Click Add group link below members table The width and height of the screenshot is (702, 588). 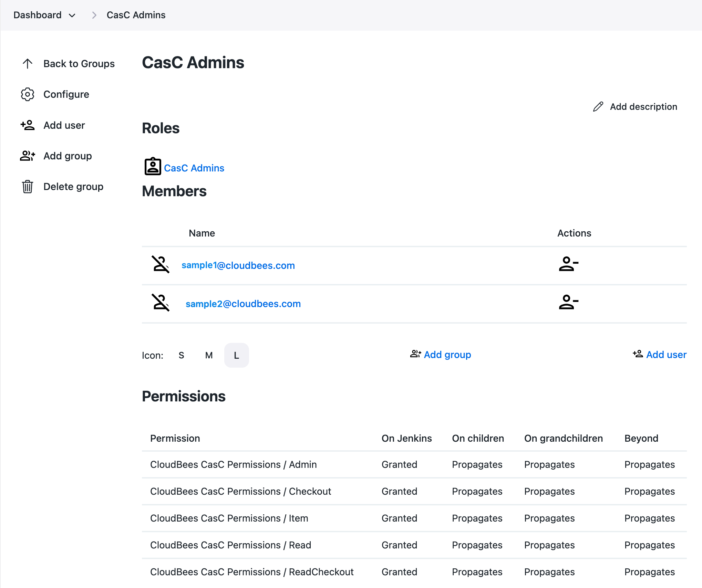coord(447,355)
